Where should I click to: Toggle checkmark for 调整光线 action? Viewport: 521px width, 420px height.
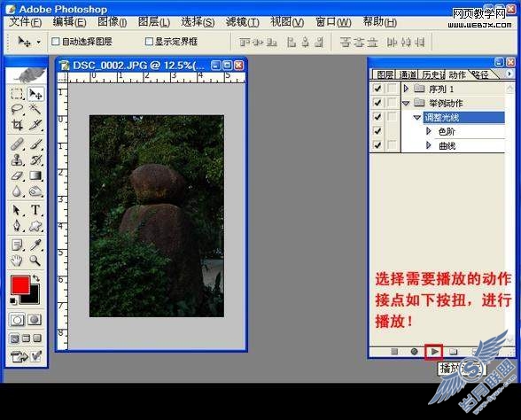click(x=377, y=117)
